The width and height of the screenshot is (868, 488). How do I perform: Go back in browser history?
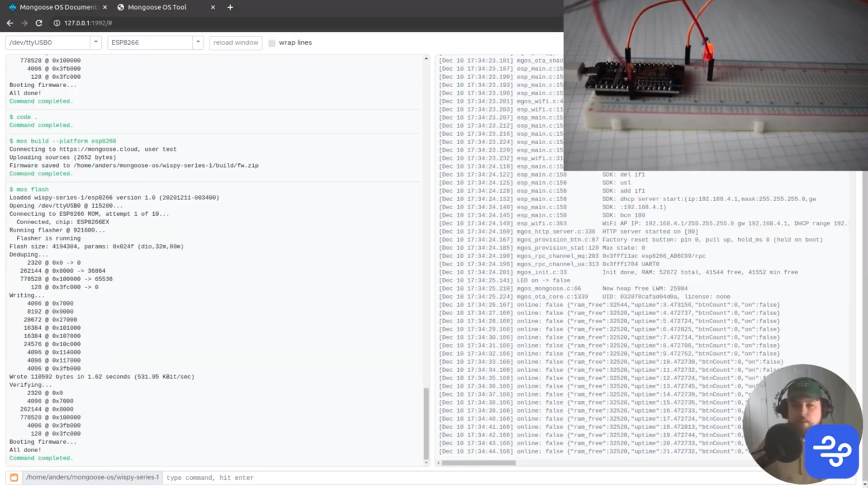tap(10, 23)
